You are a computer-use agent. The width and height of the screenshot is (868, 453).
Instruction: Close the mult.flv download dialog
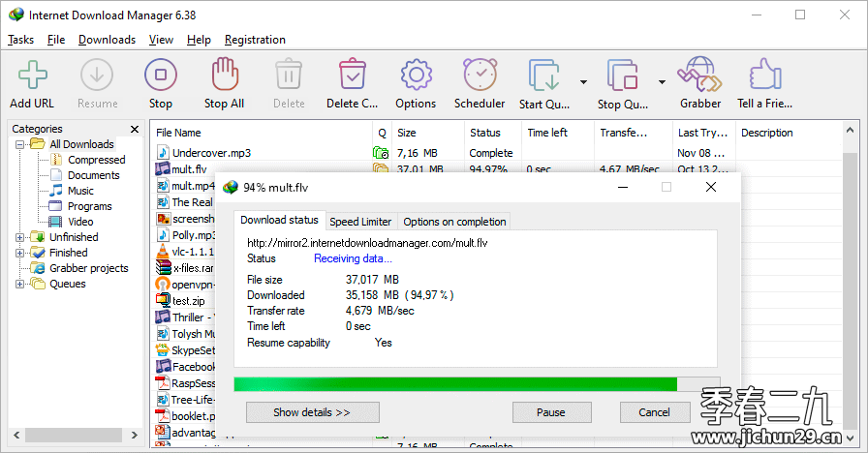(x=711, y=187)
